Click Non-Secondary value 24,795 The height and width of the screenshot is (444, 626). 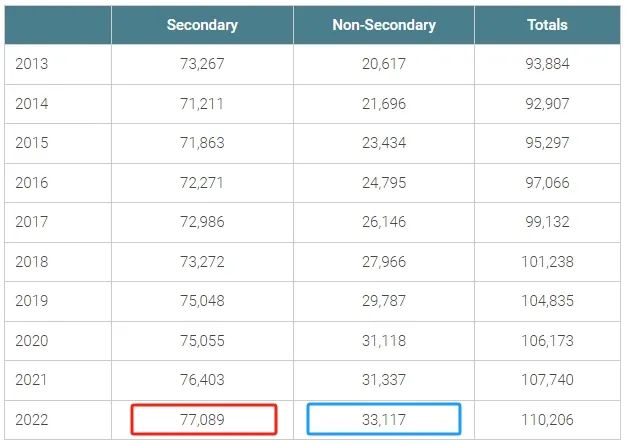pyautogui.click(x=384, y=182)
